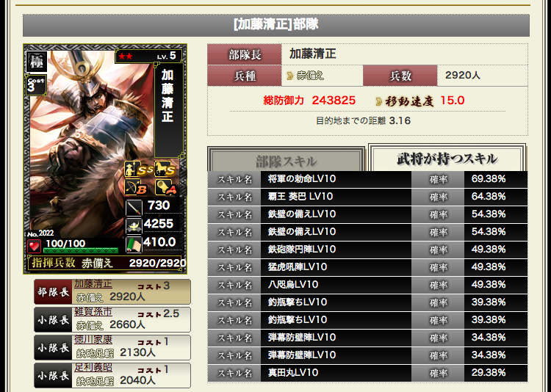Screen dimensions: 551x392
Task: Click the arrow icon beside 赤備え troop type
Action: 290,76
